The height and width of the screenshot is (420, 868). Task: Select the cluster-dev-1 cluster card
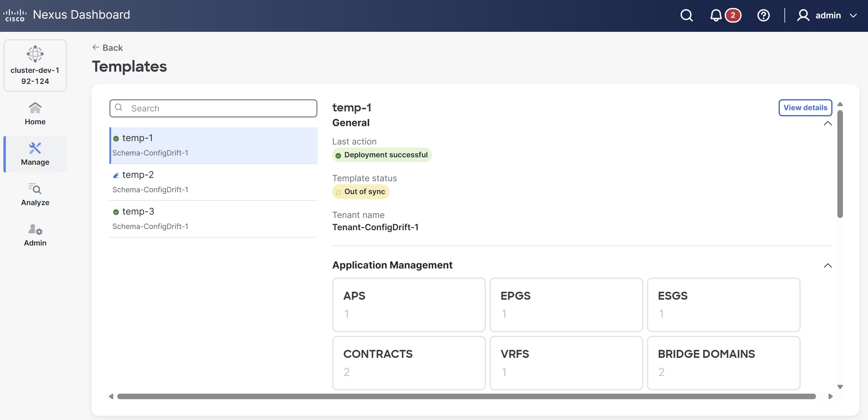35,65
